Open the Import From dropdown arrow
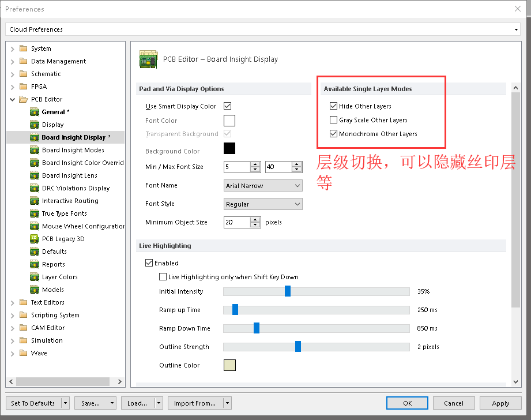 click(228, 403)
